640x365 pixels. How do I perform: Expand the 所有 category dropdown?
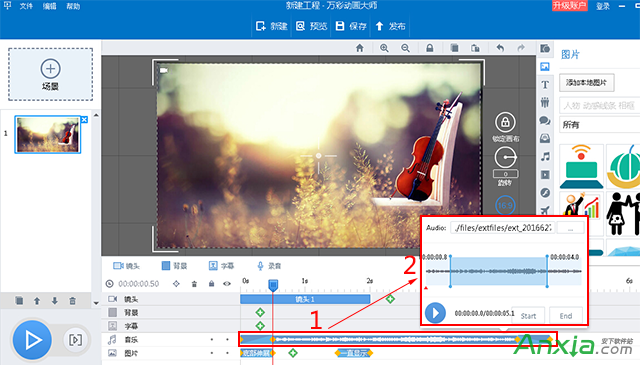point(599,125)
